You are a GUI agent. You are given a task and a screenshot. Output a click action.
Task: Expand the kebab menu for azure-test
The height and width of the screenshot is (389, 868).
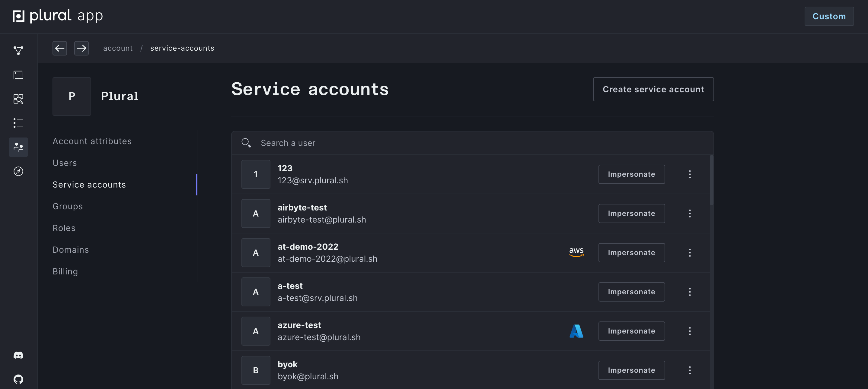pos(689,331)
